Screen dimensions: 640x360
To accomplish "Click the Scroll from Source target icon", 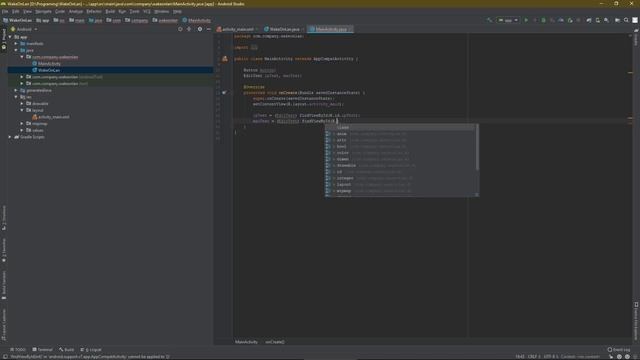I will [180, 29].
